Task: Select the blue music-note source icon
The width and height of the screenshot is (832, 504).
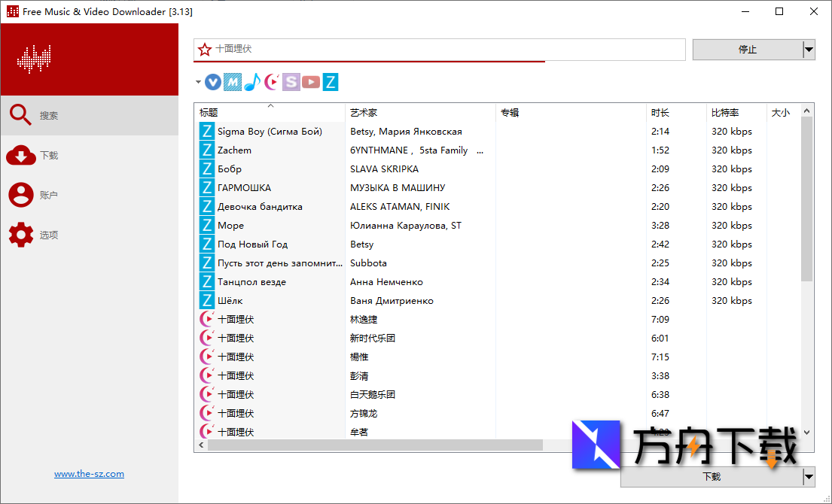Action: [254, 82]
